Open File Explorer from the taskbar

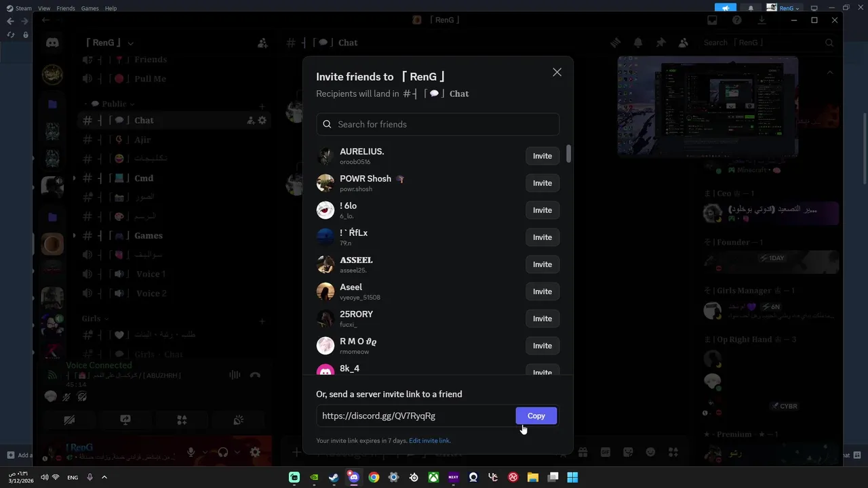pos(533,477)
